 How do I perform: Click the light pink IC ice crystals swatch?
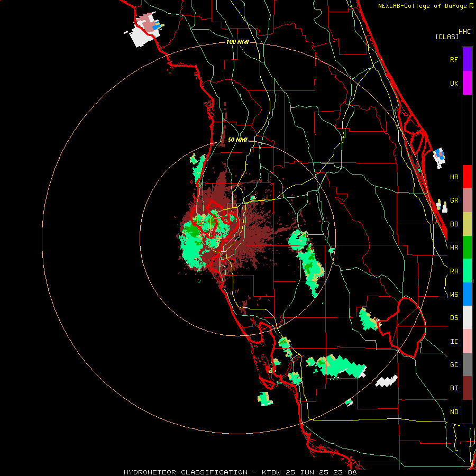(467, 341)
